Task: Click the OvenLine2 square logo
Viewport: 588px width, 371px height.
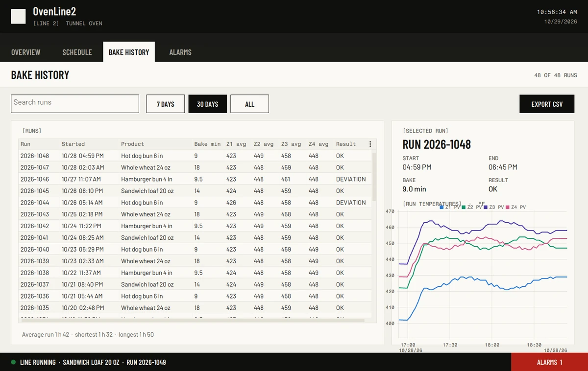Action: coord(18,17)
